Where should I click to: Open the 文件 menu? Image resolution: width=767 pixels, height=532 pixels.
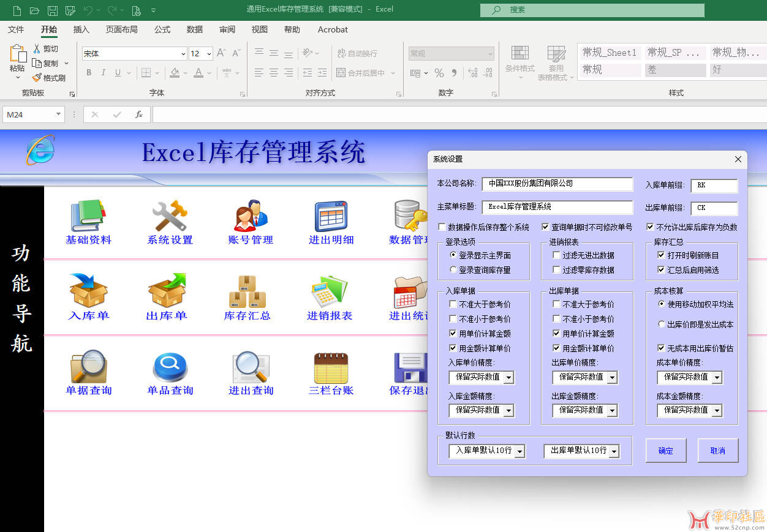click(x=16, y=29)
